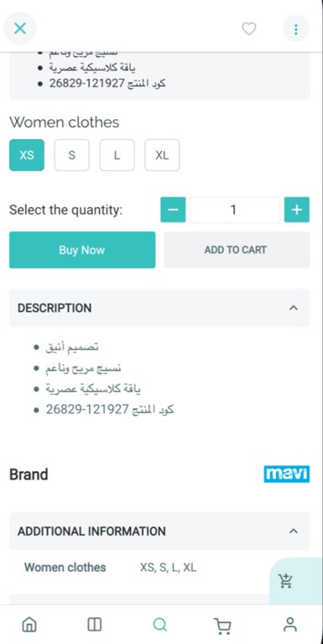Add product to wishlist heart icon
Image resolution: width=323 pixels, height=644 pixels.
click(248, 29)
